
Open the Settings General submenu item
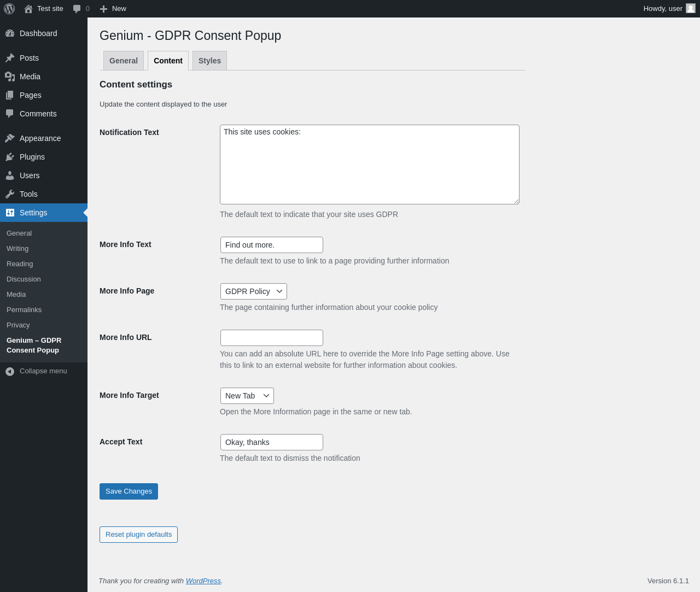tap(19, 233)
